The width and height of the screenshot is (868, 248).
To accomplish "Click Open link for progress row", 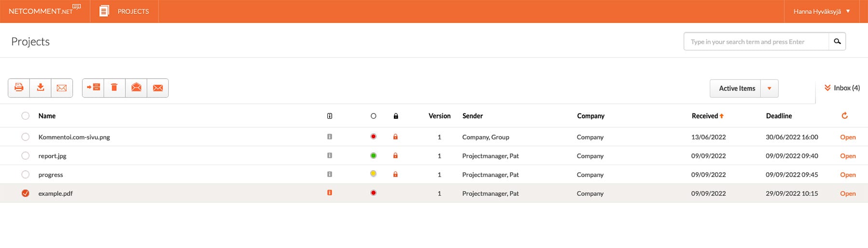I will (x=848, y=175).
